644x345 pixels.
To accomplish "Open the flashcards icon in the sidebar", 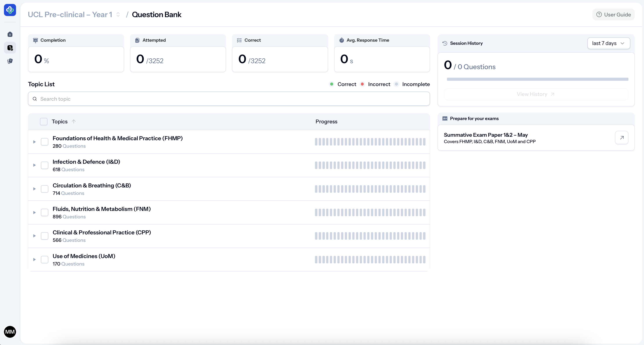I will 10,61.
